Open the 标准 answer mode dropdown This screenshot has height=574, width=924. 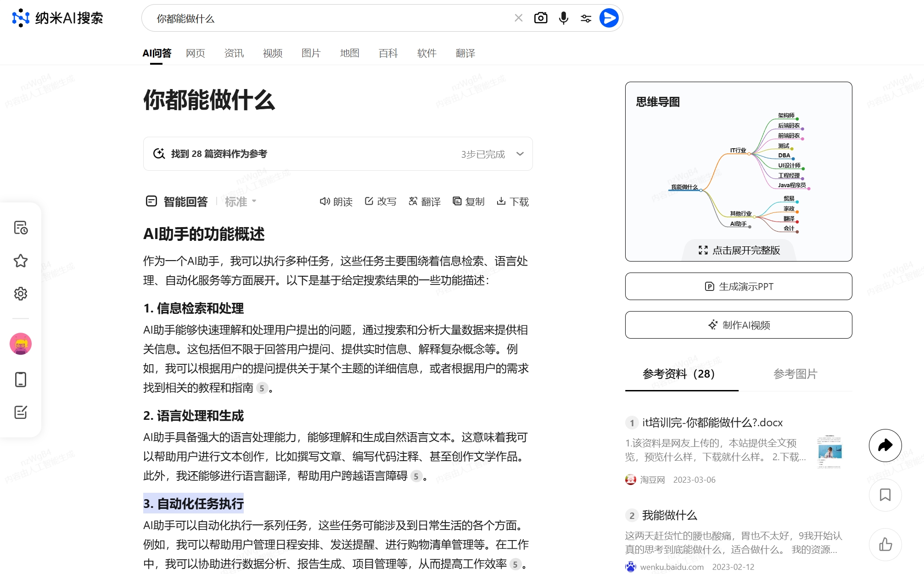[241, 201]
